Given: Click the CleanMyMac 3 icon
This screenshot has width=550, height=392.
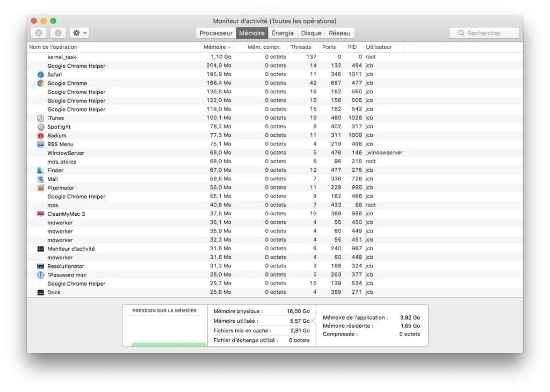Looking at the screenshot, I should click(41, 214).
